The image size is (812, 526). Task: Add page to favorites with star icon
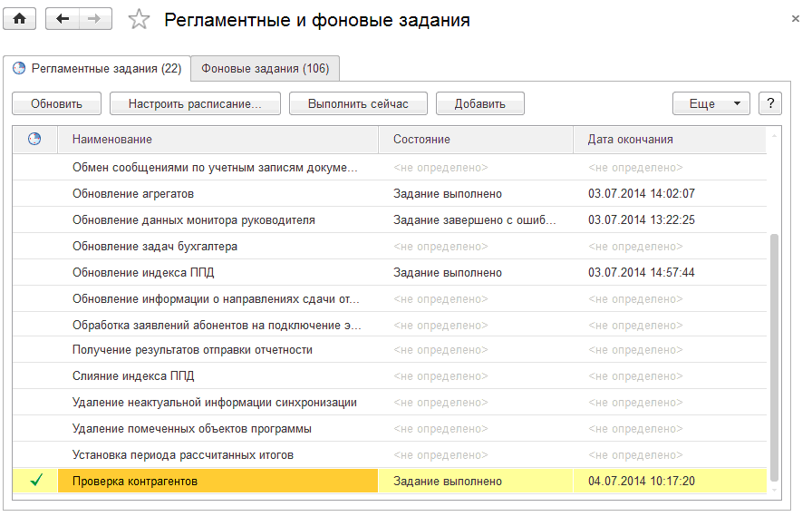coord(139,20)
